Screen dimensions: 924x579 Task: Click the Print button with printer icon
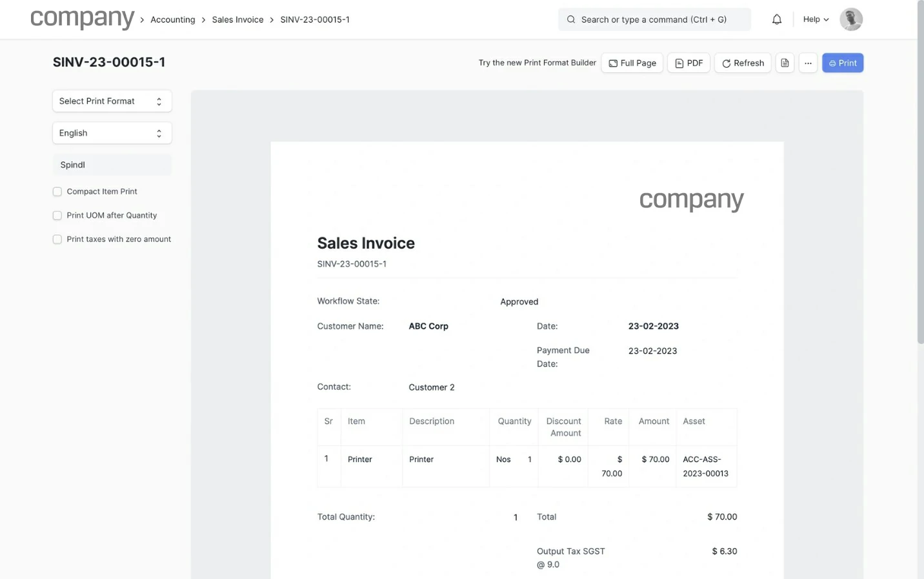coord(842,63)
